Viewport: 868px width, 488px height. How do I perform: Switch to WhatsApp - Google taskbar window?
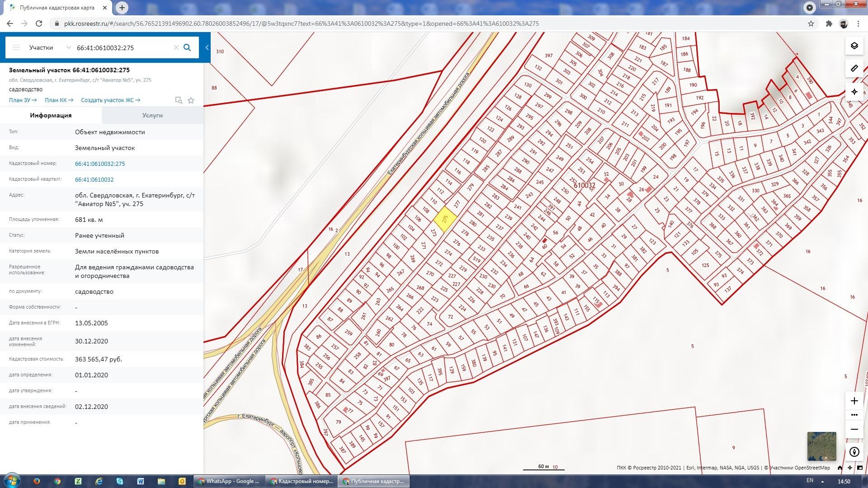coord(229,481)
